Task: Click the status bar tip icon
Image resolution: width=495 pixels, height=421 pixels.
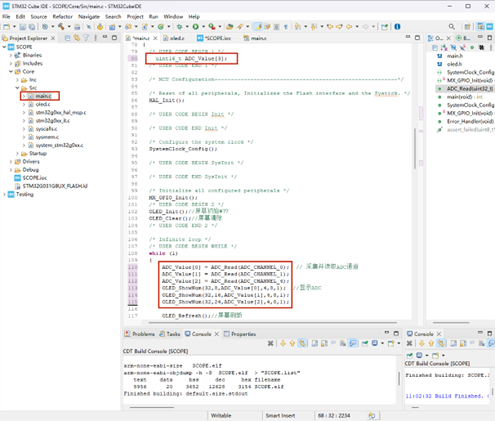Action: (372, 416)
